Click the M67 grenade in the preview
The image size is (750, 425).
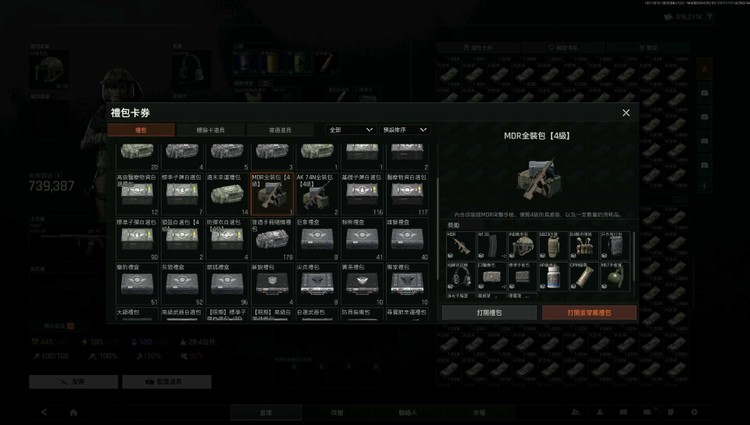pyautogui.click(x=614, y=276)
